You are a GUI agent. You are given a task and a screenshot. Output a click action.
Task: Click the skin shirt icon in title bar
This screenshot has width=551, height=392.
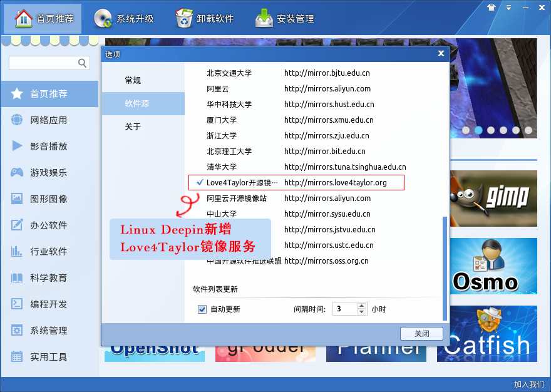pos(492,8)
